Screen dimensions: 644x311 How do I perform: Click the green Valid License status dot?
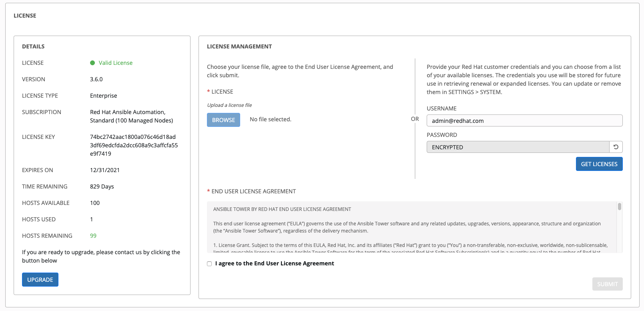pos(92,63)
